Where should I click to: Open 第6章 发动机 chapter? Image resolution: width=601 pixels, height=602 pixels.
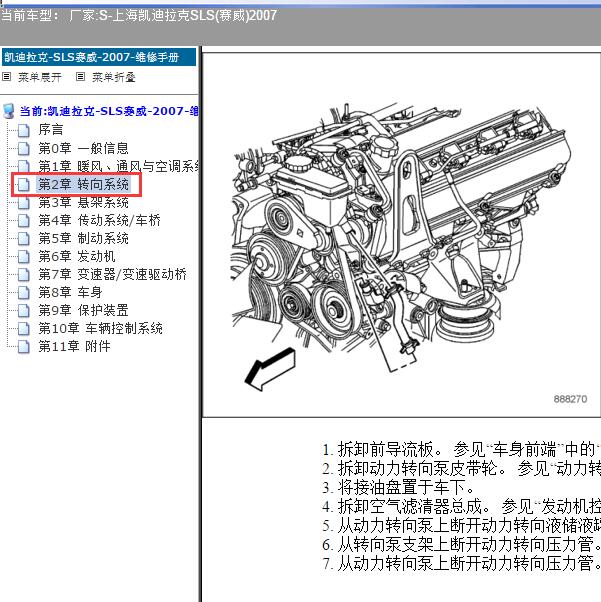click(x=77, y=256)
